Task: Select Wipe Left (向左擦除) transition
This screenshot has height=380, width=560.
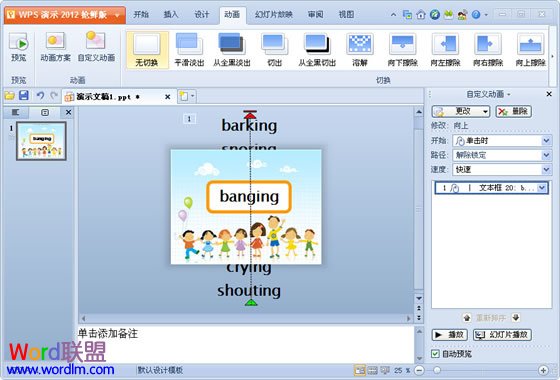Action: tap(445, 50)
